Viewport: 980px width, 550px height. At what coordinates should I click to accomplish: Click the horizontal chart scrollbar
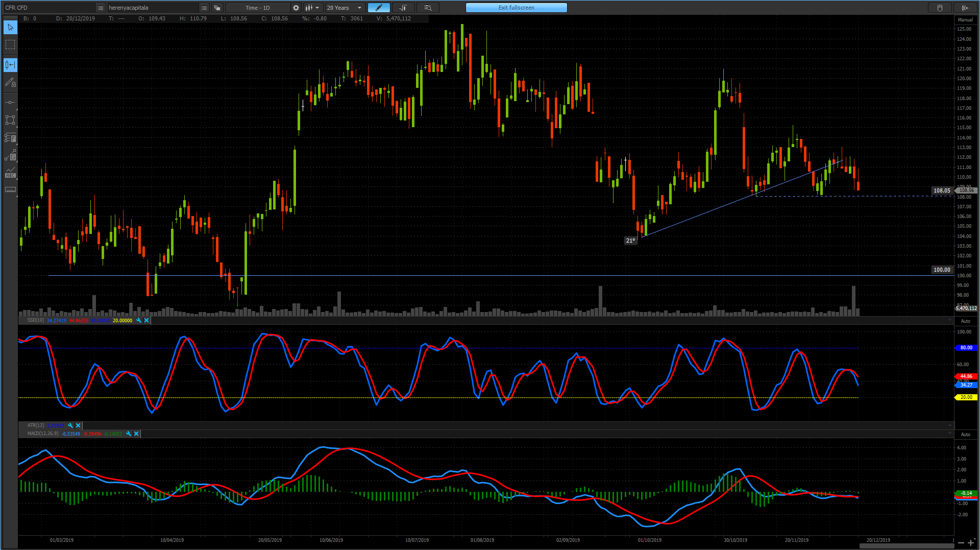906,546
